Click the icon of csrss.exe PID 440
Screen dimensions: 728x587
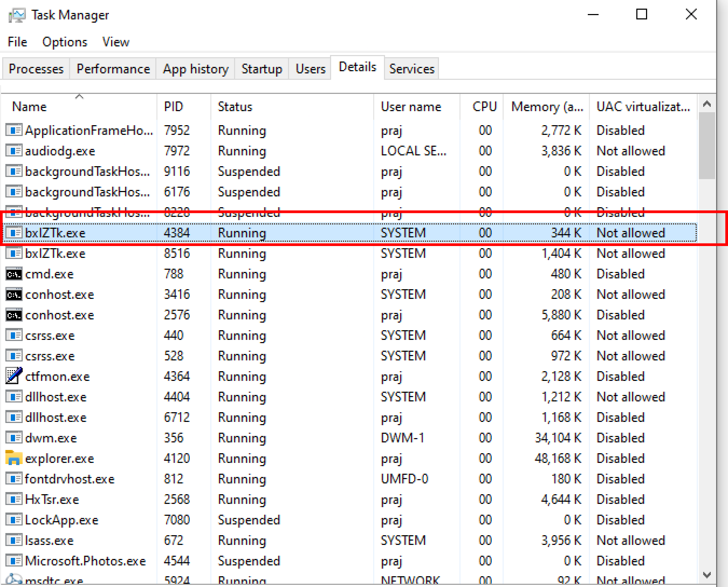(x=14, y=336)
